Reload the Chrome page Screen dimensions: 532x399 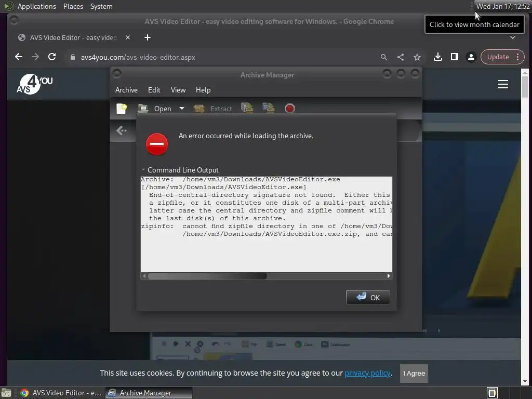click(x=52, y=57)
